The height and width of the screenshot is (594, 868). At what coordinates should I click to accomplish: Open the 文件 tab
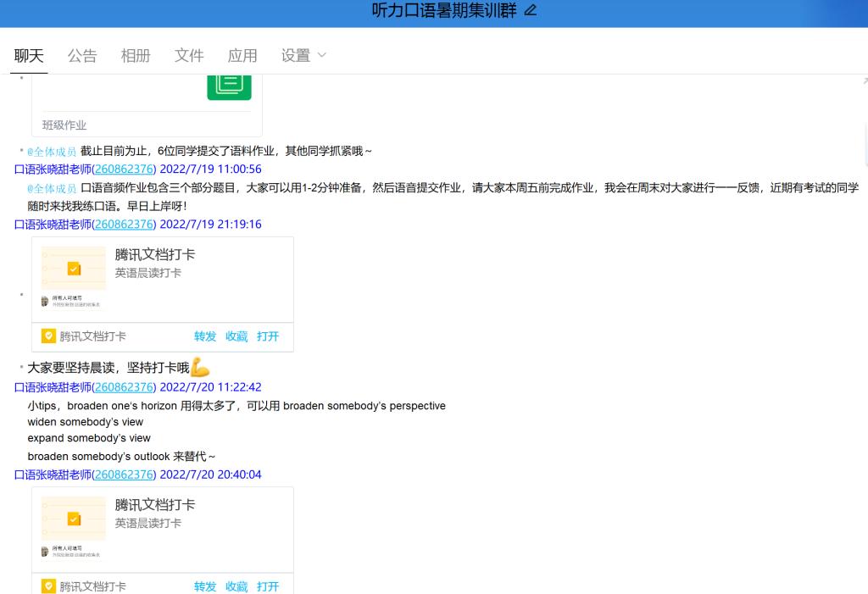point(189,55)
